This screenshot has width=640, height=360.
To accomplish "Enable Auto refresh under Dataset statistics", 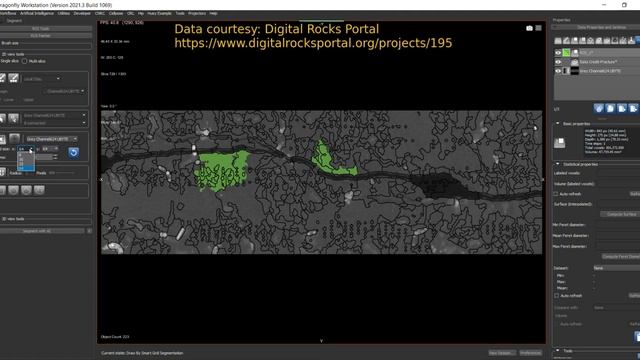I will [x=556, y=296].
